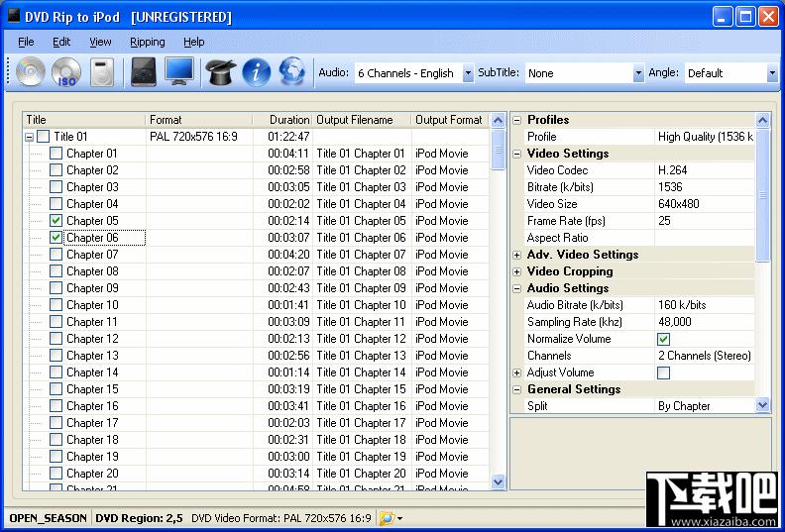Click output filename Title 01 Chapter 03
This screenshot has height=532, width=785.
(x=361, y=187)
